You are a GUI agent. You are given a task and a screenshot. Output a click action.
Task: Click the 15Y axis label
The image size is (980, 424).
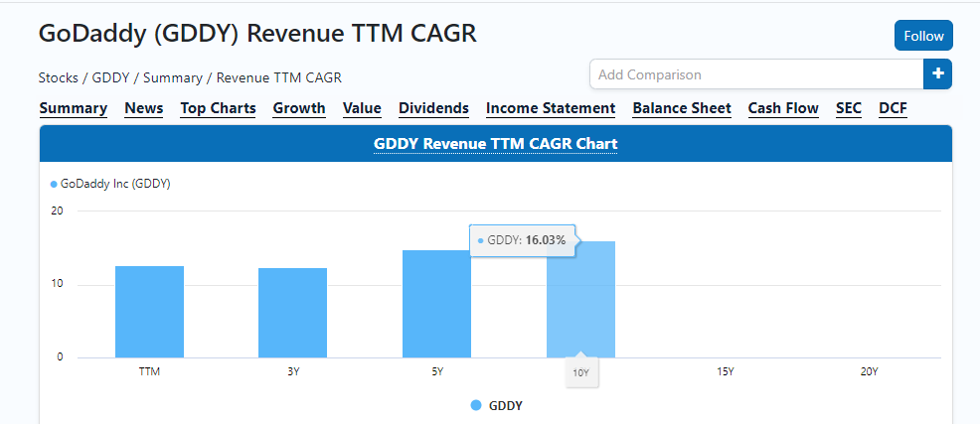[725, 371]
